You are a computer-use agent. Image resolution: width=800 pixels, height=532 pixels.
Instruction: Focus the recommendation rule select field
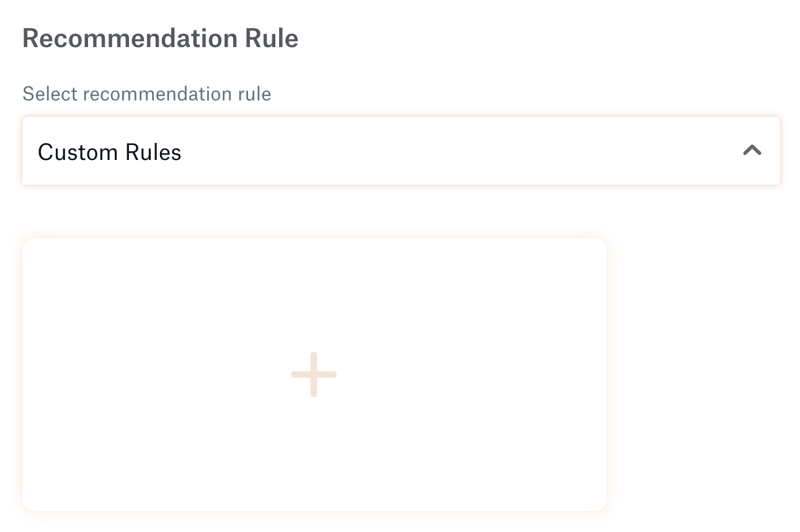tap(401, 151)
